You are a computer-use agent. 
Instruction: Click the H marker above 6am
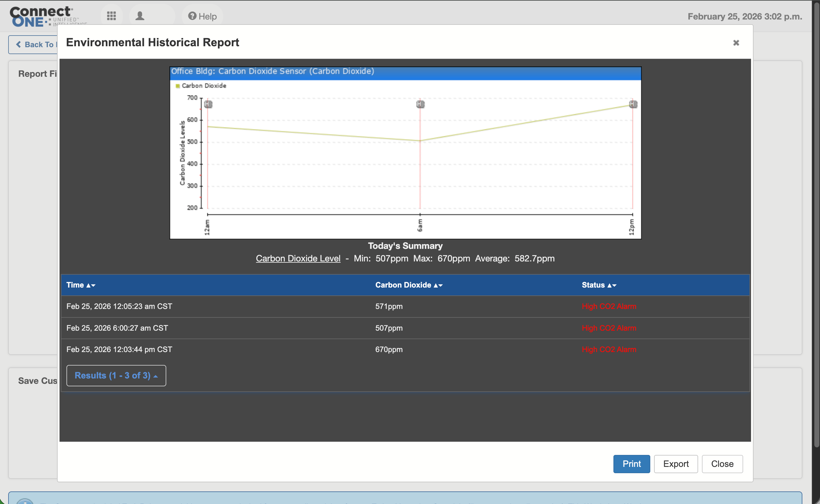[x=420, y=104]
